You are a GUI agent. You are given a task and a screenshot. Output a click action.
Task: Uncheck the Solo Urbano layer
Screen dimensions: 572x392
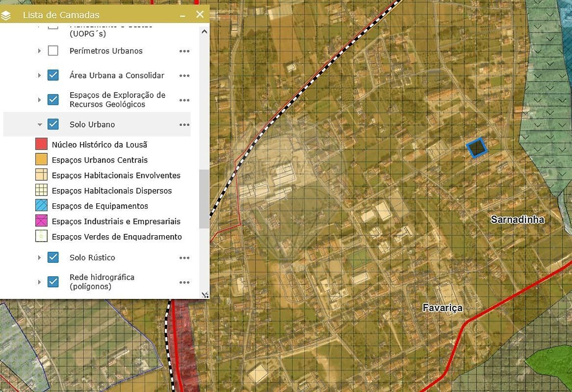[x=53, y=124]
